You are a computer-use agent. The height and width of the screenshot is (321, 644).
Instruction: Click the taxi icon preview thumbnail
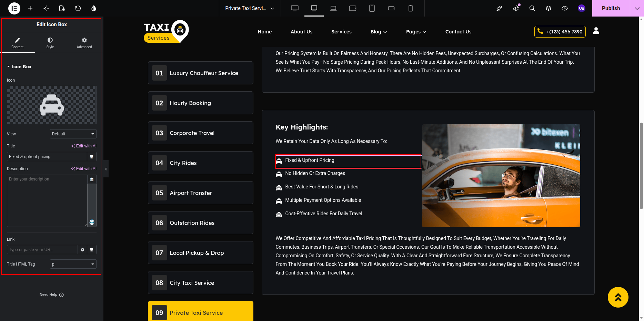(x=52, y=105)
